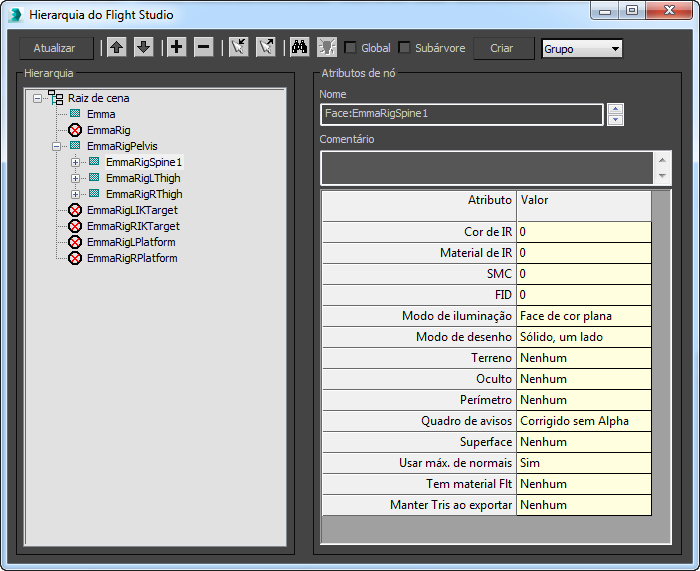Click the teal object icon beside EmmaRigPelvis
Viewport: 700px width, 571px height.
click(75, 145)
